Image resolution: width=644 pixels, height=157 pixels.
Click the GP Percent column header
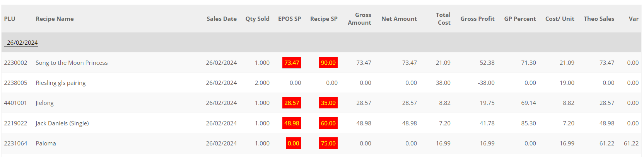(x=520, y=19)
